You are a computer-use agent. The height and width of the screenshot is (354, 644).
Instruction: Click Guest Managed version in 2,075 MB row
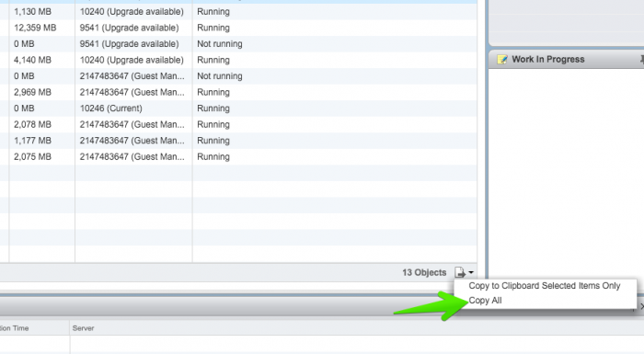[132, 156]
